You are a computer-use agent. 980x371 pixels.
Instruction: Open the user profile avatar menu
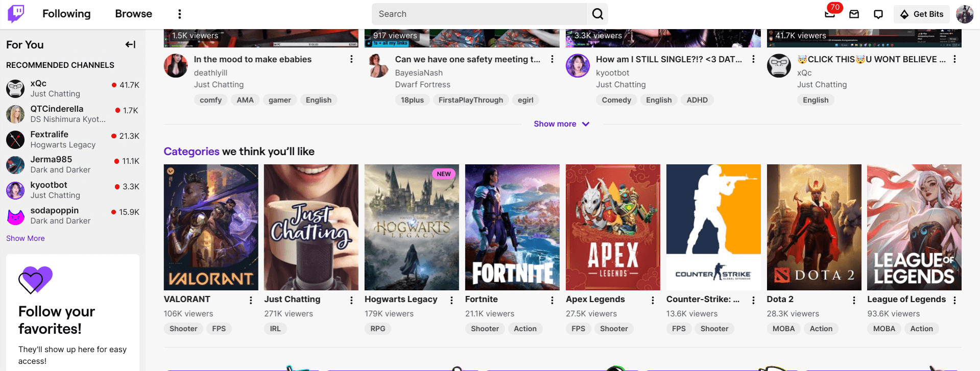(x=965, y=14)
